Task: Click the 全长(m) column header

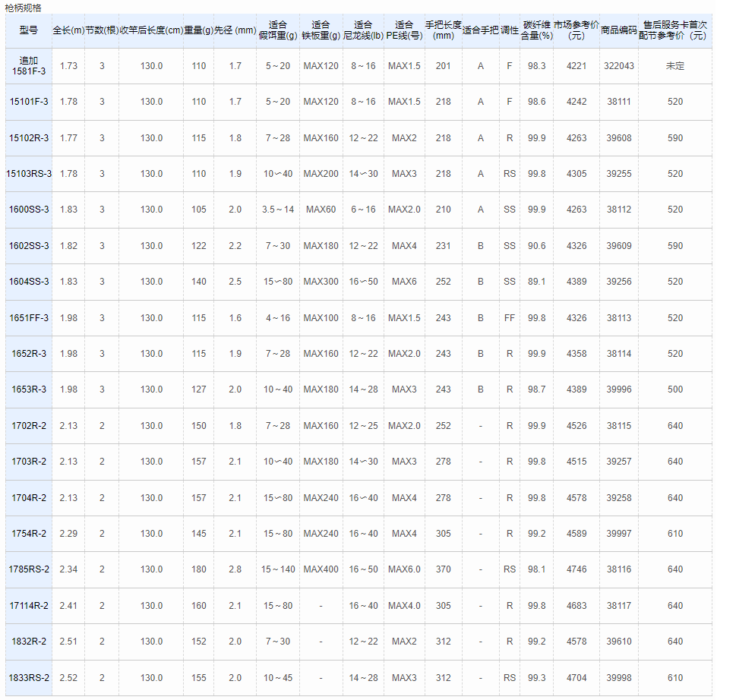Action: point(68,30)
